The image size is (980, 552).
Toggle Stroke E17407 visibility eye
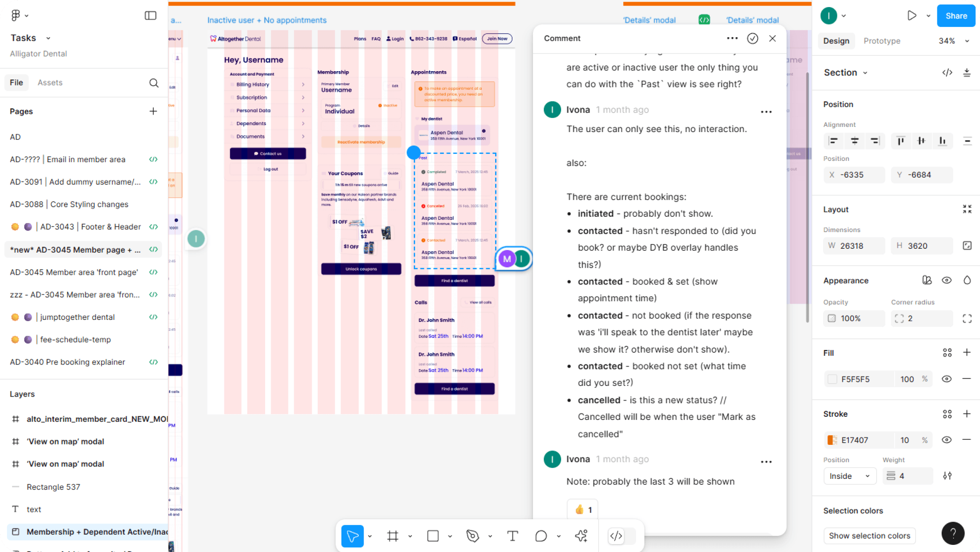pos(946,440)
